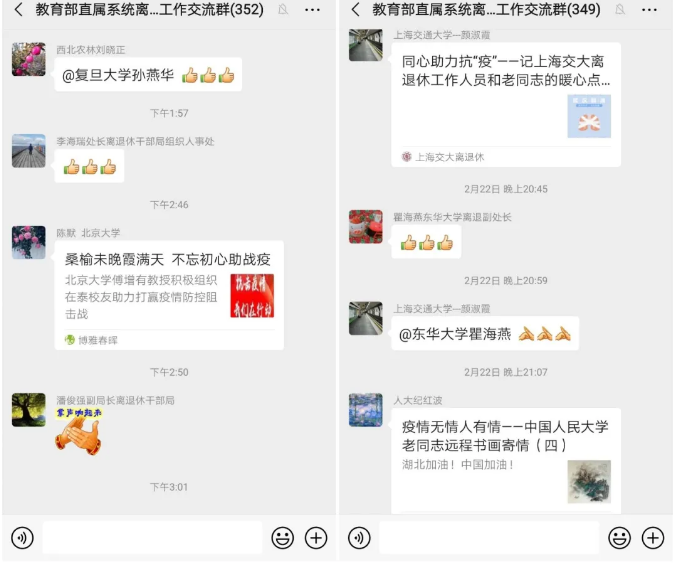The image size is (673, 572).
Task: Tap muted bell icon in left chat header
Action: [x=283, y=9]
